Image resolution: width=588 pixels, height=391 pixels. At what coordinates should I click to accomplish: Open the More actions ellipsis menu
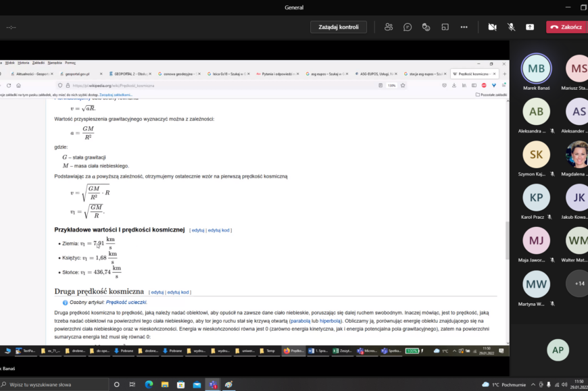click(464, 27)
